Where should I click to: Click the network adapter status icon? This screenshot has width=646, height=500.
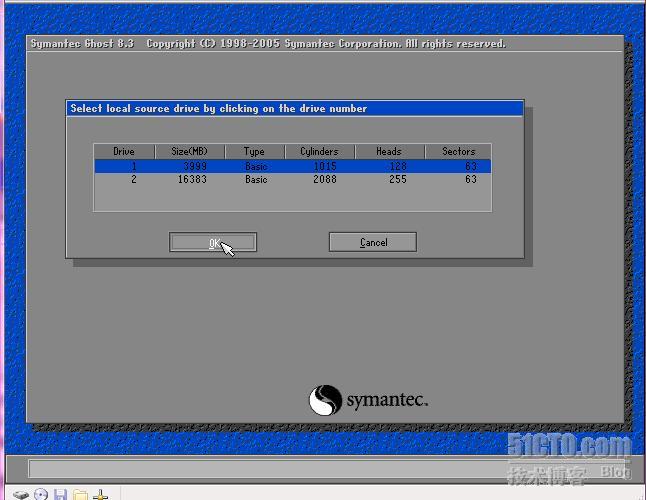pyautogui.click(x=101, y=495)
